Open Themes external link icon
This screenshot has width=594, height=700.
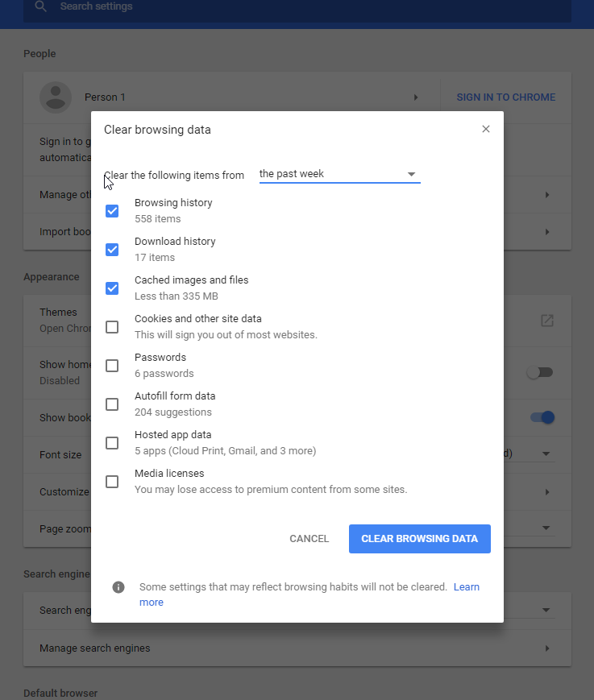(x=547, y=321)
